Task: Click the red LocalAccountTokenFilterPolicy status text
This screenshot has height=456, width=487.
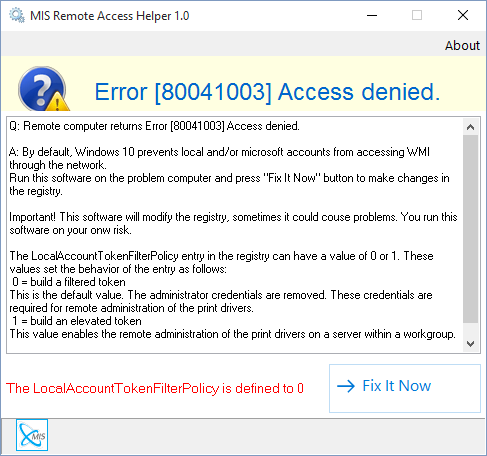Action: click(155, 388)
